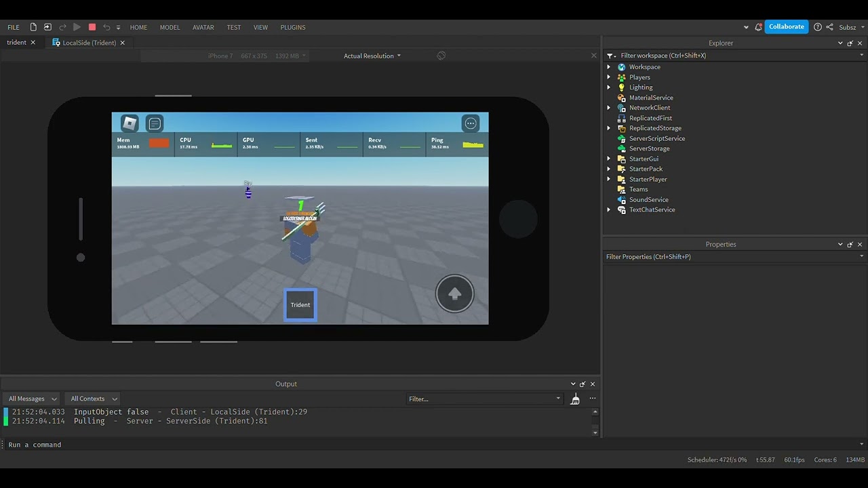Select MaterialService in Explorer

coord(651,98)
